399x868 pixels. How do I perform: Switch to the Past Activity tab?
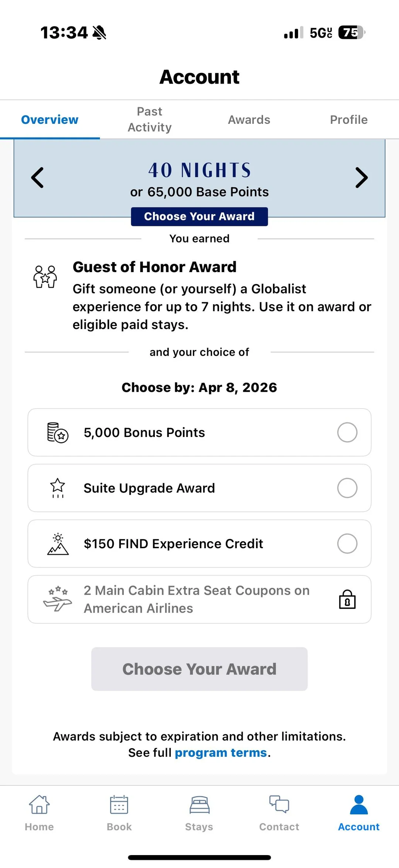pyautogui.click(x=150, y=119)
